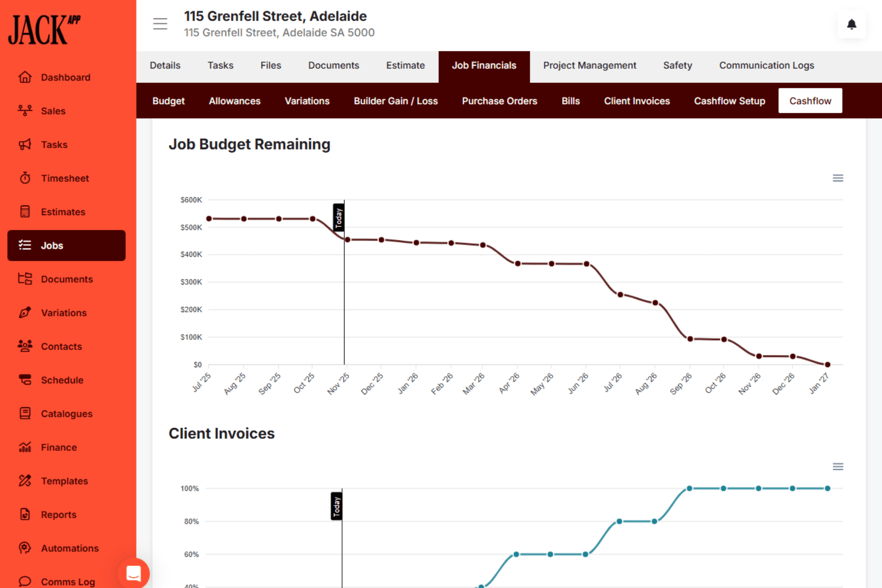Select the Builder Gain / Loss section
Image resolution: width=882 pixels, height=588 pixels.
[x=396, y=101]
